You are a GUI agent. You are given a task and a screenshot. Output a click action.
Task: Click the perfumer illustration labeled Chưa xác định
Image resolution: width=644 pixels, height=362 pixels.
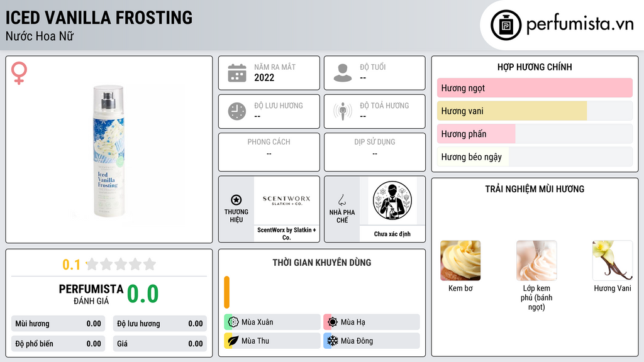[x=392, y=200]
